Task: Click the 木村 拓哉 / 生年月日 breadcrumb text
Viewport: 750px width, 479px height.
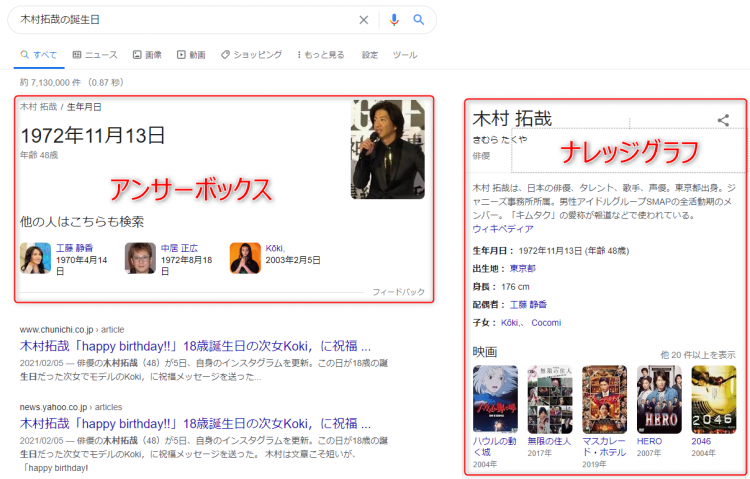Action: [x=60, y=107]
